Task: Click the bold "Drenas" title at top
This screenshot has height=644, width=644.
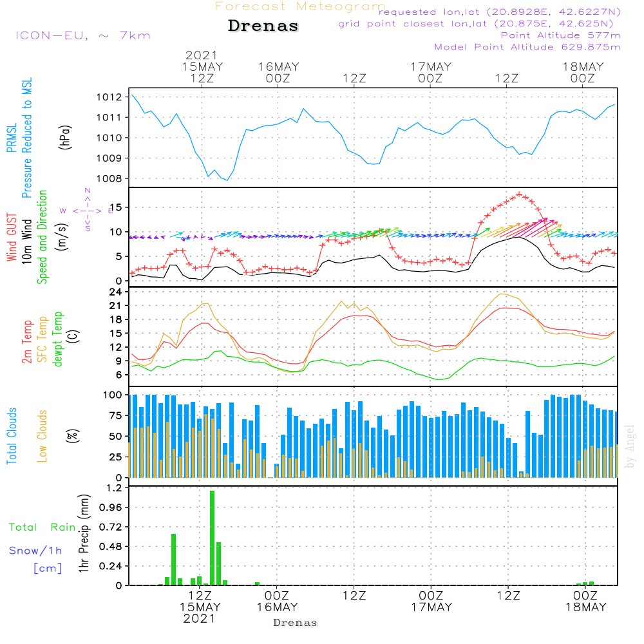Action: [263, 26]
